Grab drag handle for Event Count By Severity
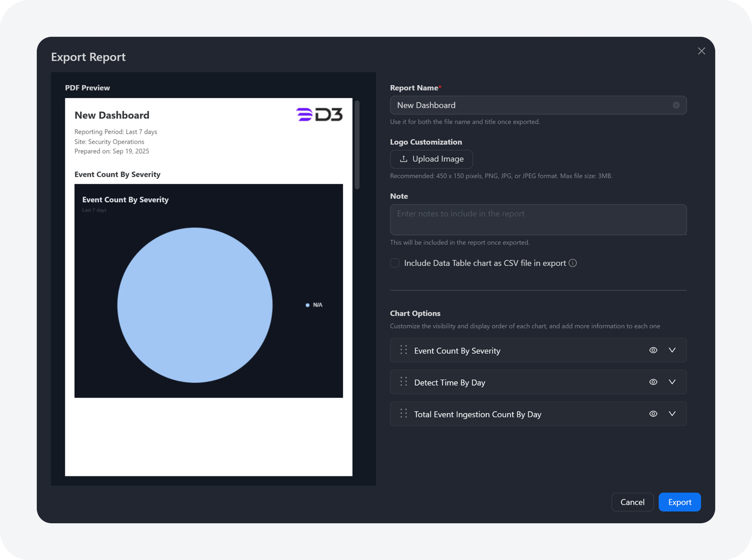Viewport: 752px width, 560px height. coord(404,350)
